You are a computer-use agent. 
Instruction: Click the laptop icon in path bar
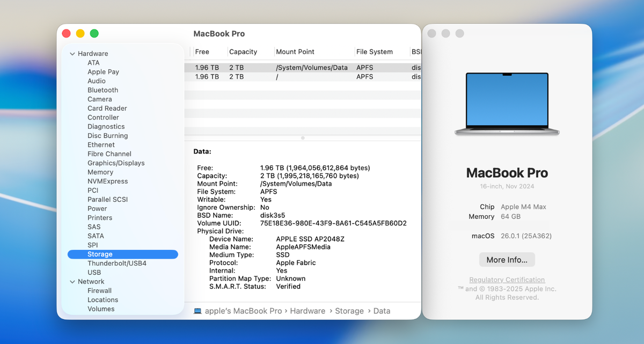(x=197, y=311)
